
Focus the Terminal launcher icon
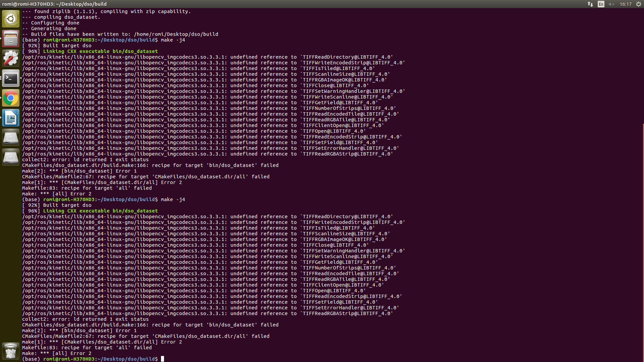(11, 78)
